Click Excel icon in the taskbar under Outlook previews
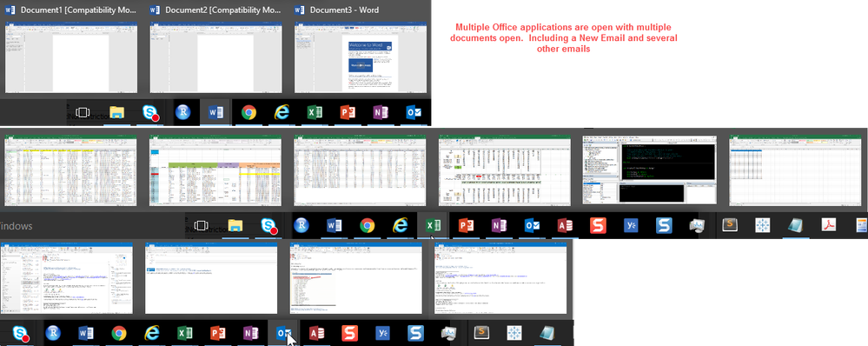 184,333
